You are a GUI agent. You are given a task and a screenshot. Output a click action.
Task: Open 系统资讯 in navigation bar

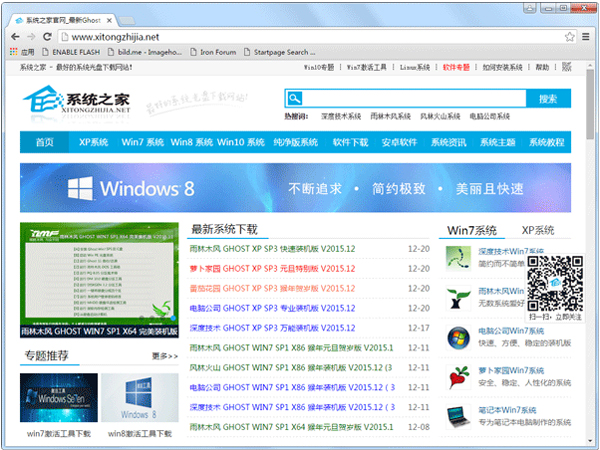point(448,142)
